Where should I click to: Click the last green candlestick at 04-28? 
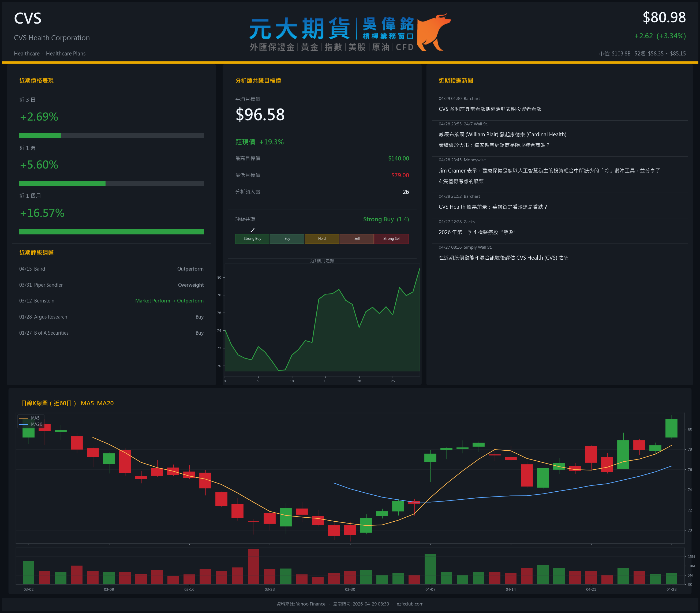pos(671,428)
